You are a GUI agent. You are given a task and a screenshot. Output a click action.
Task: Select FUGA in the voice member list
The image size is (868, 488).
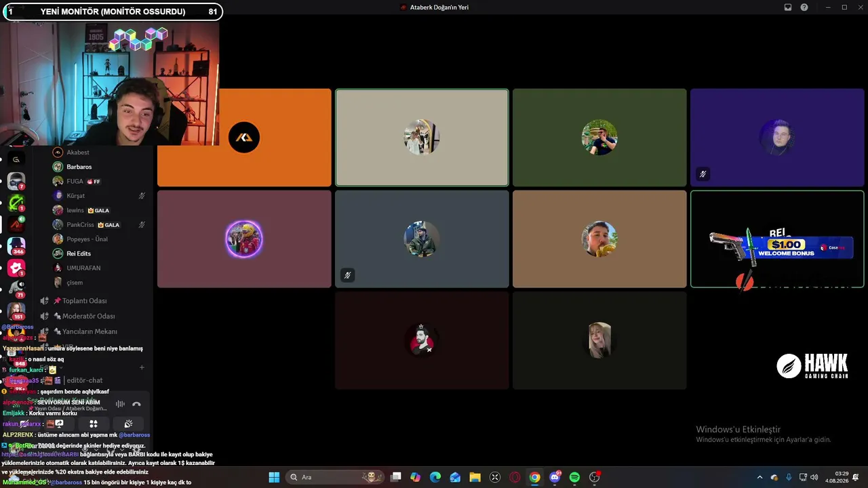point(99,181)
